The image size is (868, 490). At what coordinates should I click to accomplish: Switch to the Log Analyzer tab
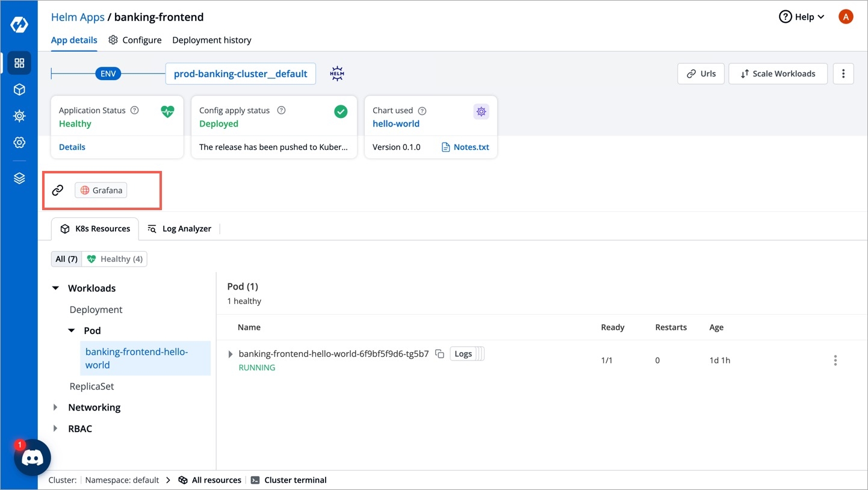coord(179,229)
